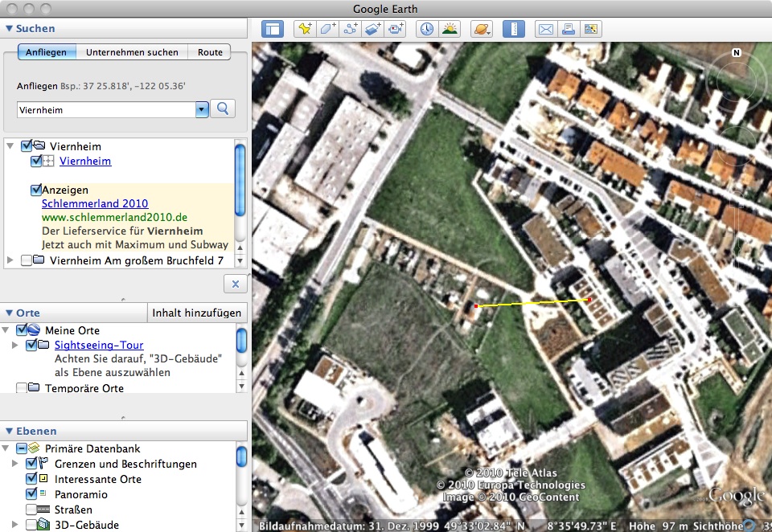
Task: Click the globe icon beside Meine Orte
Action: point(34,329)
